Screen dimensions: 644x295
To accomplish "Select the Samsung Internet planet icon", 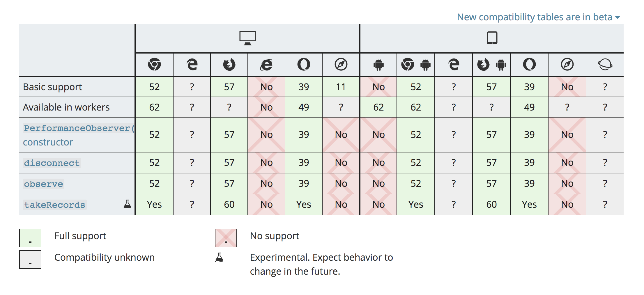I will coord(605,64).
